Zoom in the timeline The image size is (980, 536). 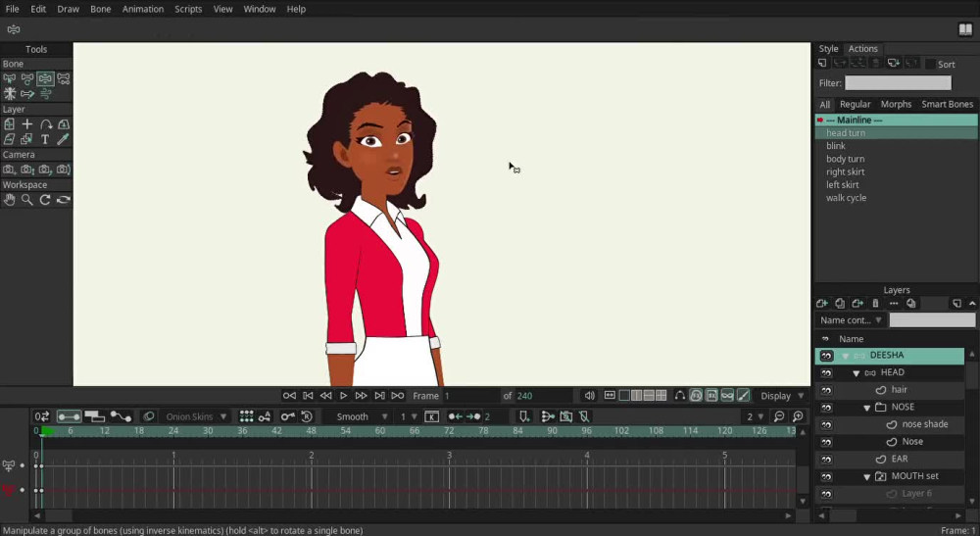(x=798, y=416)
